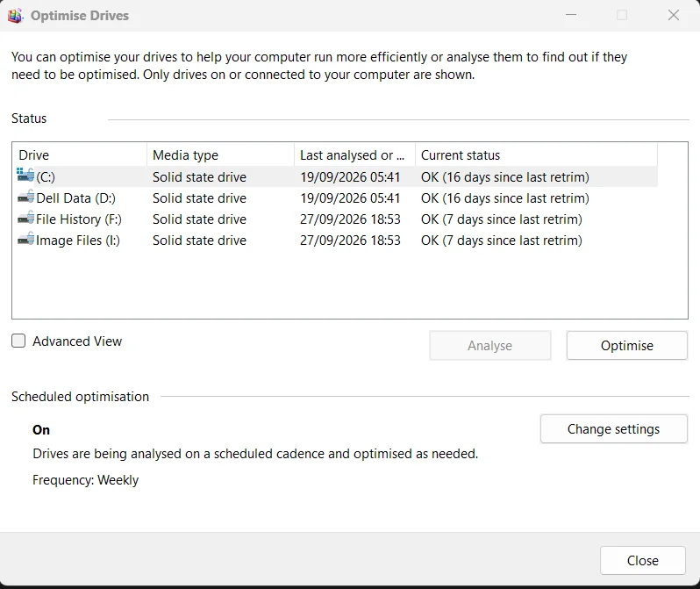Click the Scheduled optimisation section heading
The height and width of the screenshot is (589, 700).
[x=81, y=397]
